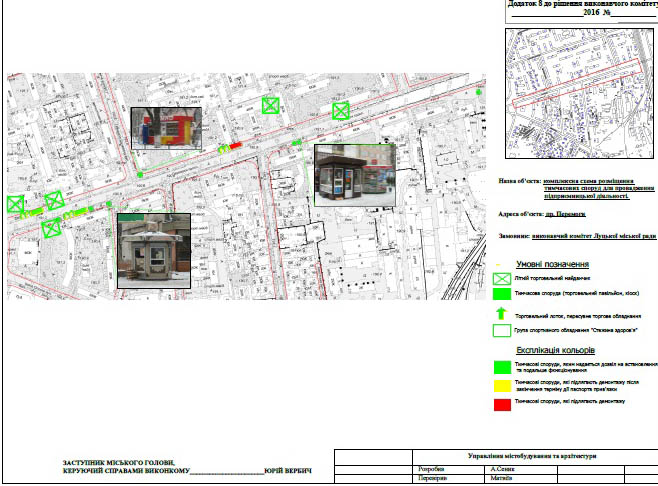658x486 pixels.
Task: Click the red structure marker on the map road
Action: click(236, 147)
